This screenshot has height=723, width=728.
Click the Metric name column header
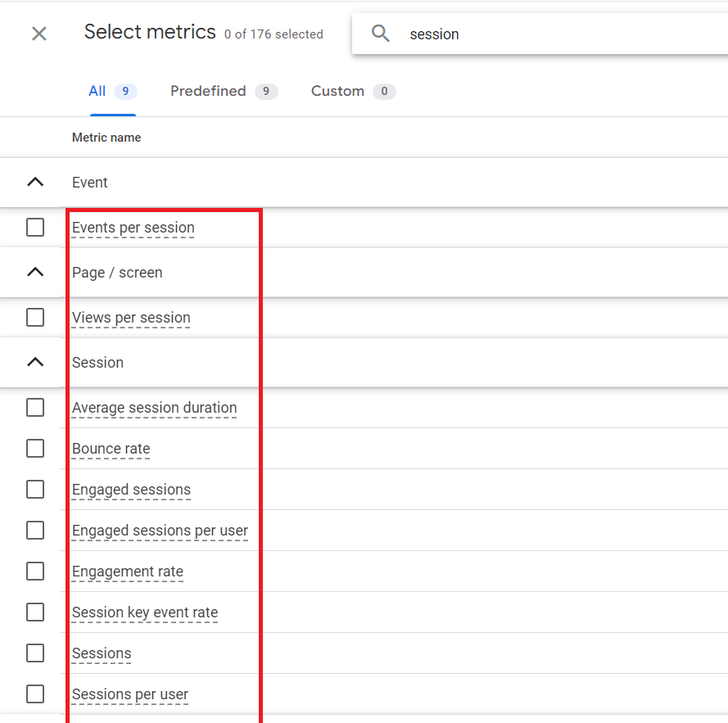(106, 138)
